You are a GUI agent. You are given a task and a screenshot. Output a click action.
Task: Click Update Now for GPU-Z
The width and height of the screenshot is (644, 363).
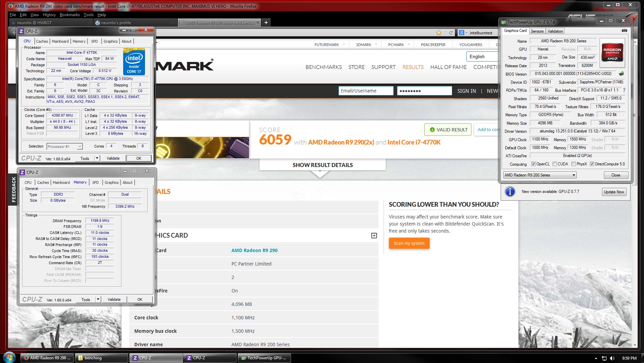614,192
